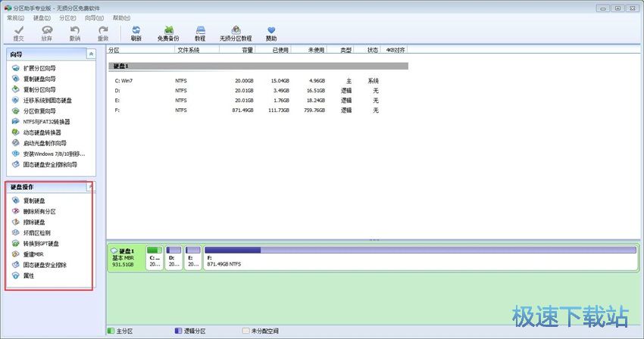The width and height of the screenshot is (644, 339).
Task: Select the 硬盘1 group header in the list
Action: click(x=258, y=66)
